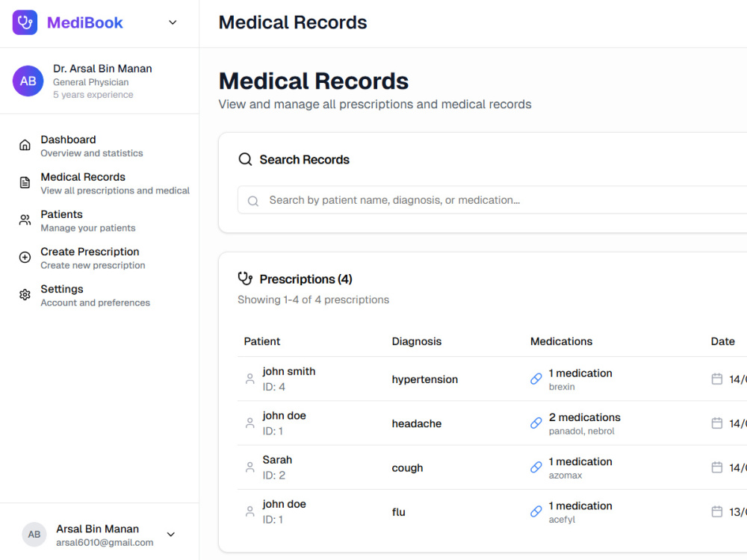Screen dimensions: 747x560
Task: Click the Prescriptions stethoscope icon
Action: tap(245, 279)
